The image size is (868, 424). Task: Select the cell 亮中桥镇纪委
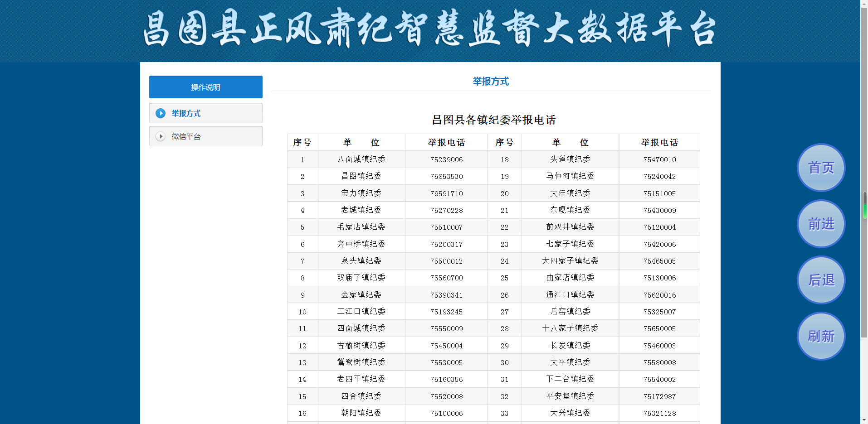[361, 244]
